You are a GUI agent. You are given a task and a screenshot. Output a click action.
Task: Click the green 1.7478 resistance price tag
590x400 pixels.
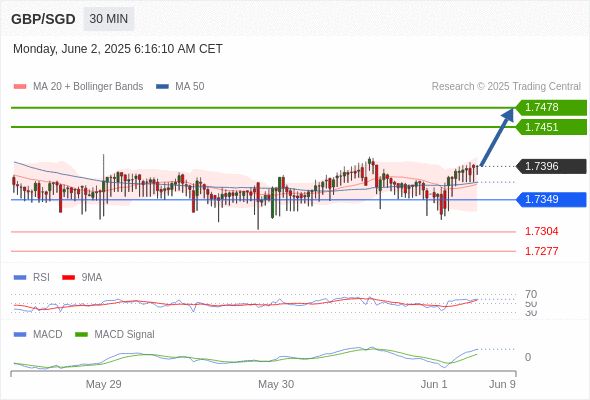pyautogui.click(x=551, y=108)
